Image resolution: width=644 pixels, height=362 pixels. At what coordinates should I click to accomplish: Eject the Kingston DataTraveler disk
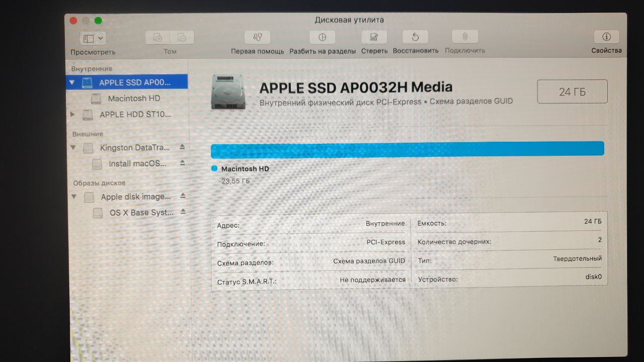pyautogui.click(x=182, y=147)
